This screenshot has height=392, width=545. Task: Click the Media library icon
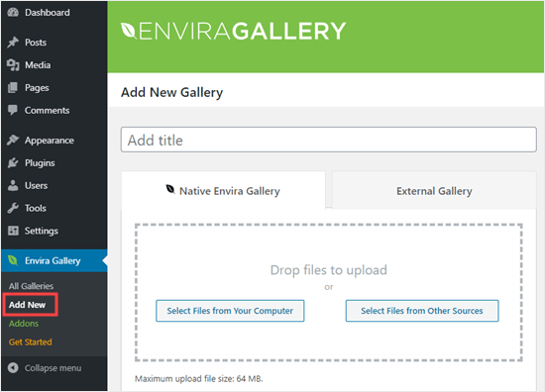point(13,65)
